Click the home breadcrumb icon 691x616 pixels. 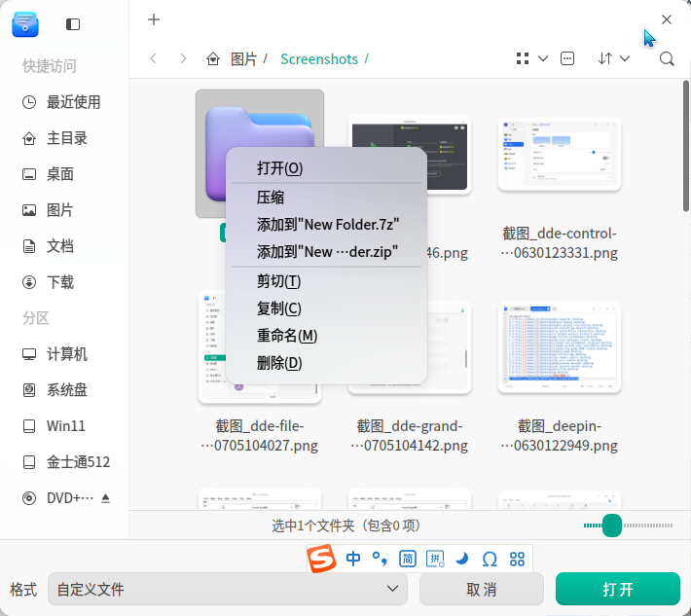point(213,59)
